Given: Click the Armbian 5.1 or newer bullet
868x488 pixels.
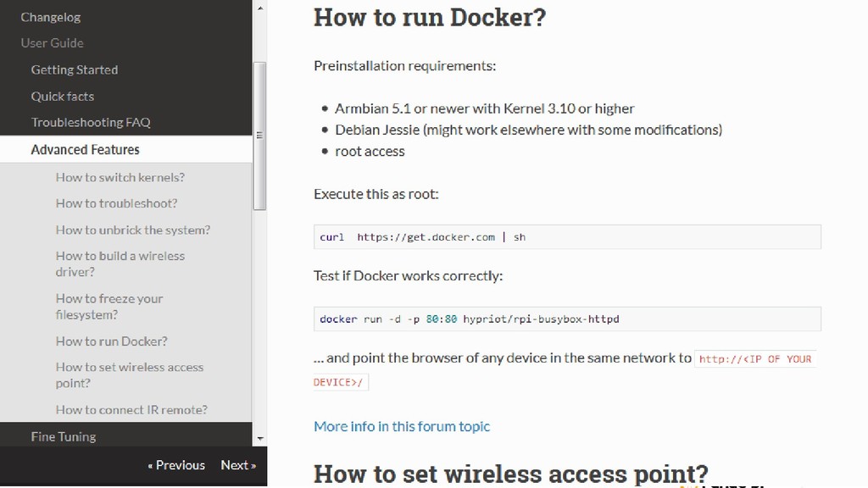Looking at the screenshot, I should (x=484, y=108).
